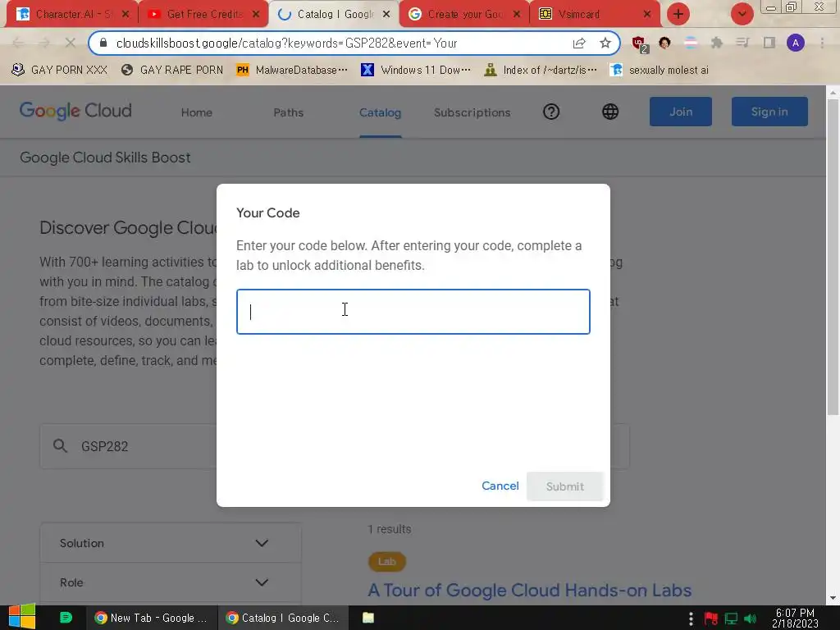
Task: Open the Extensions puzzle icon
Action: pos(716,43)
